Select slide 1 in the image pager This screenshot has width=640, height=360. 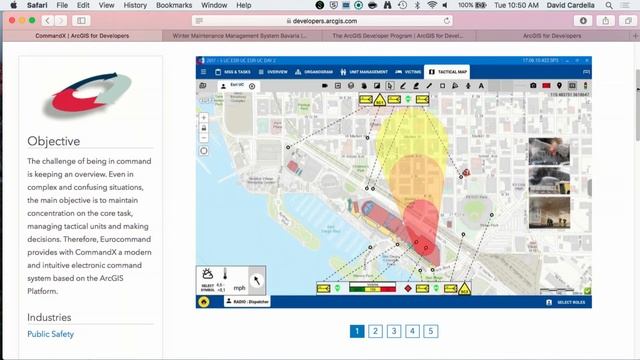357,331
